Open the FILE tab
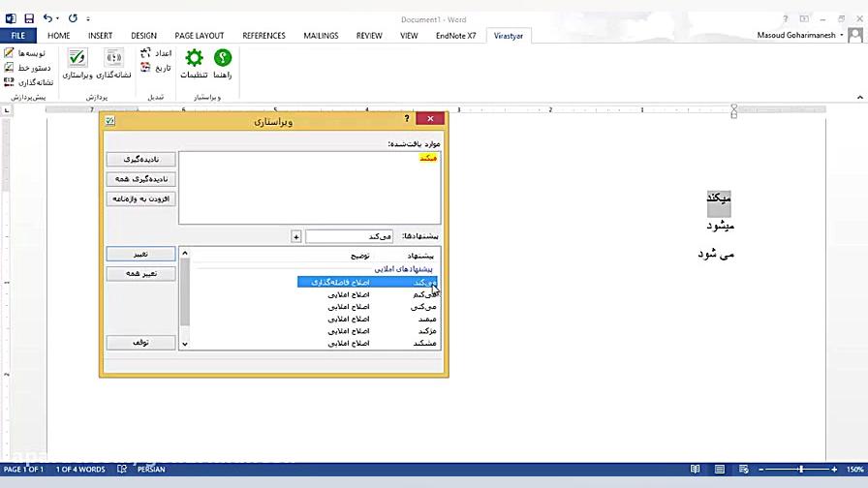The height and width of the screenshot is (488, 868). click(17, 36)
